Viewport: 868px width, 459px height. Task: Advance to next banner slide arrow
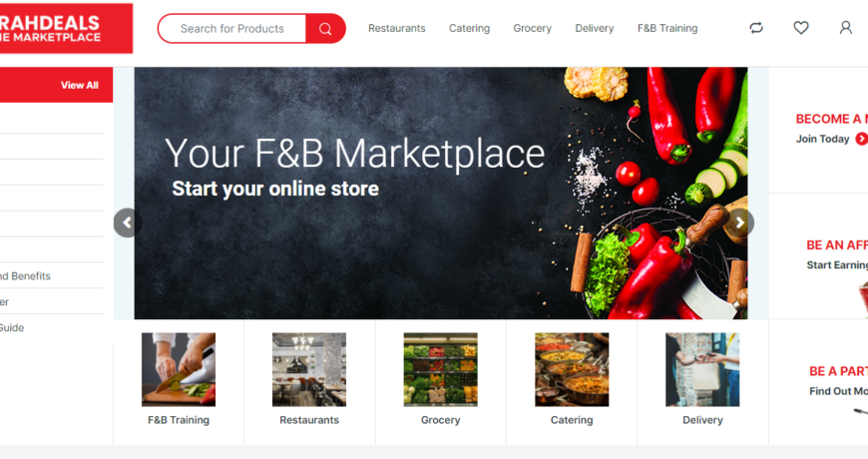[x=740, y=223]
